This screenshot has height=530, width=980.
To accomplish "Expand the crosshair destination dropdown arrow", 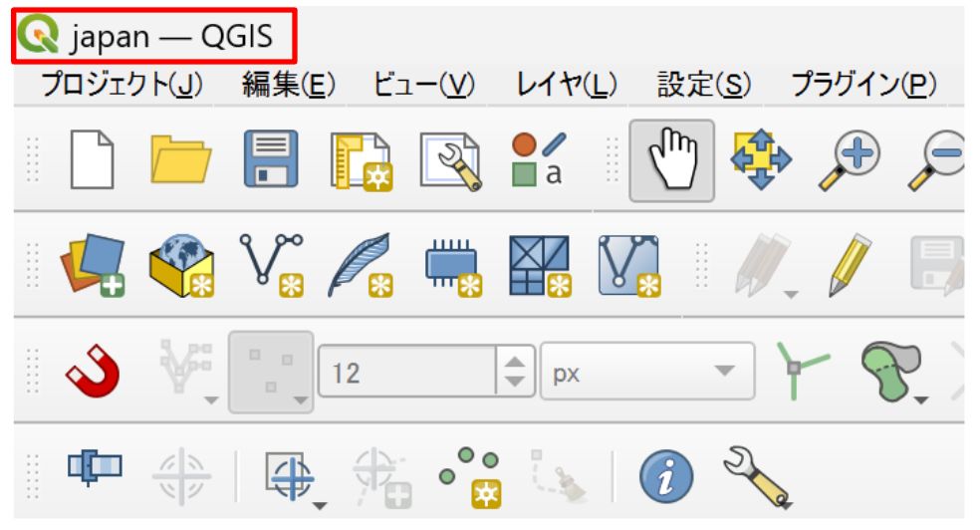I will (x=320, y=505).
